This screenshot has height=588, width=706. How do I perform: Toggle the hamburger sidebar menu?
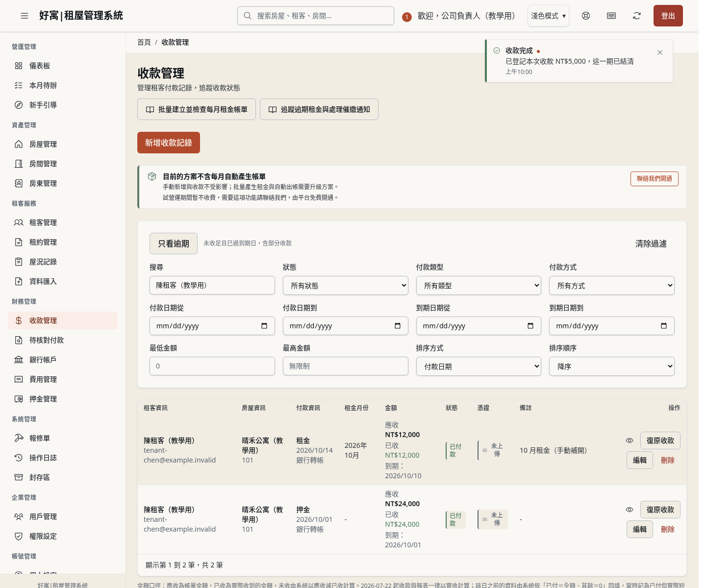pyautogui.click(x=25, y=16)
